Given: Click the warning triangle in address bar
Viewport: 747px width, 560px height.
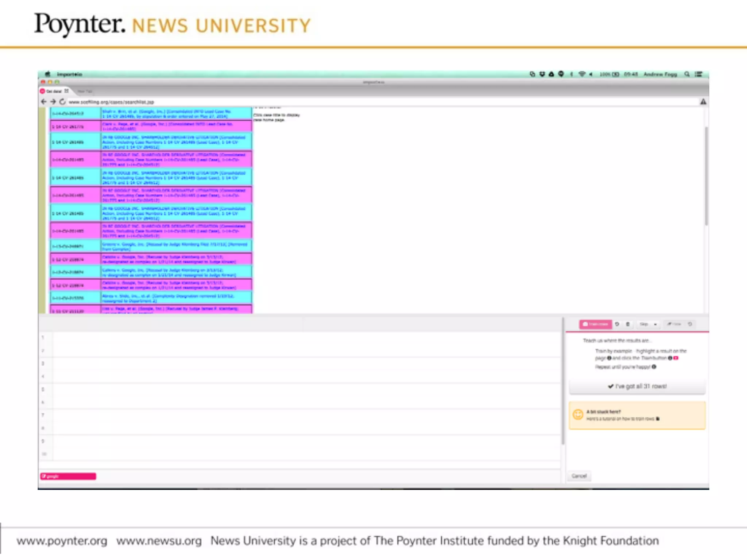Looking at the screenshot, I should point(703,102).
